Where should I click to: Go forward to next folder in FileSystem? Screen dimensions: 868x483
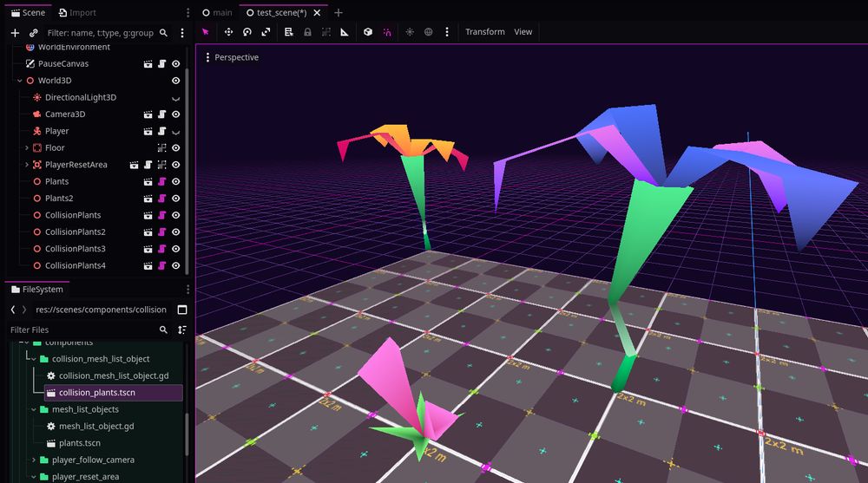point(23,310)
